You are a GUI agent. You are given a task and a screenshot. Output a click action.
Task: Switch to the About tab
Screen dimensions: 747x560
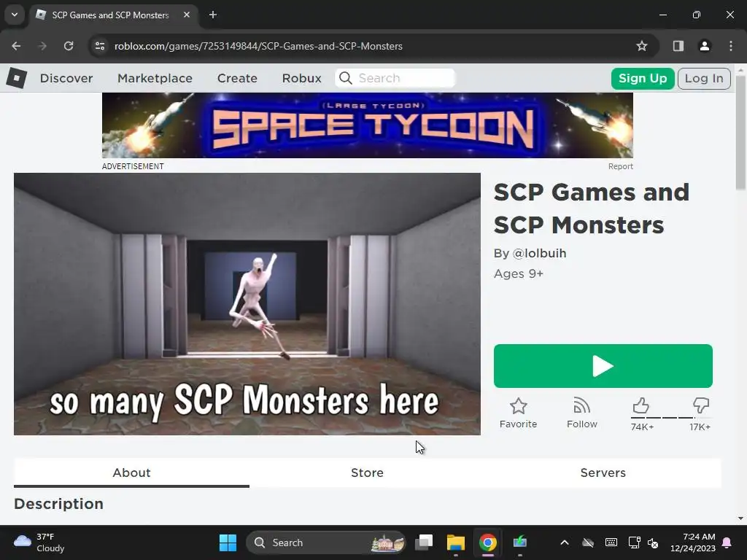pyautogui.click(x=131, y=472)
